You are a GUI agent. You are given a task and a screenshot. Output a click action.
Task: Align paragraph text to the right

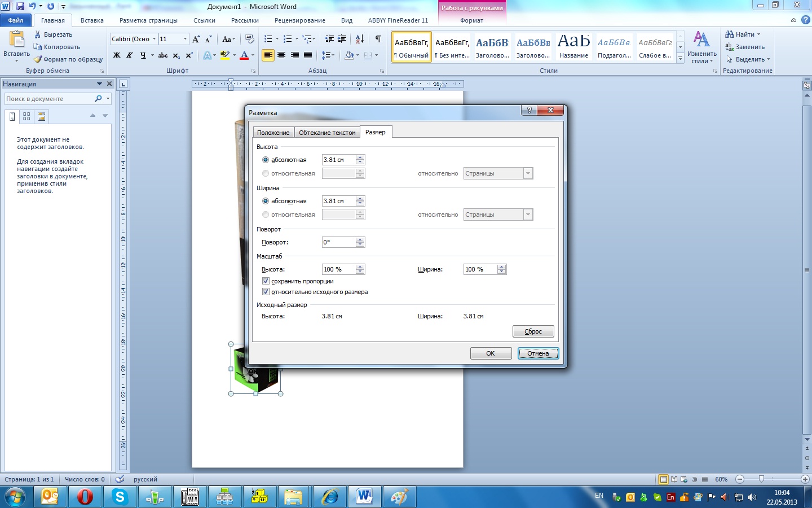click(x=294, y=55)
